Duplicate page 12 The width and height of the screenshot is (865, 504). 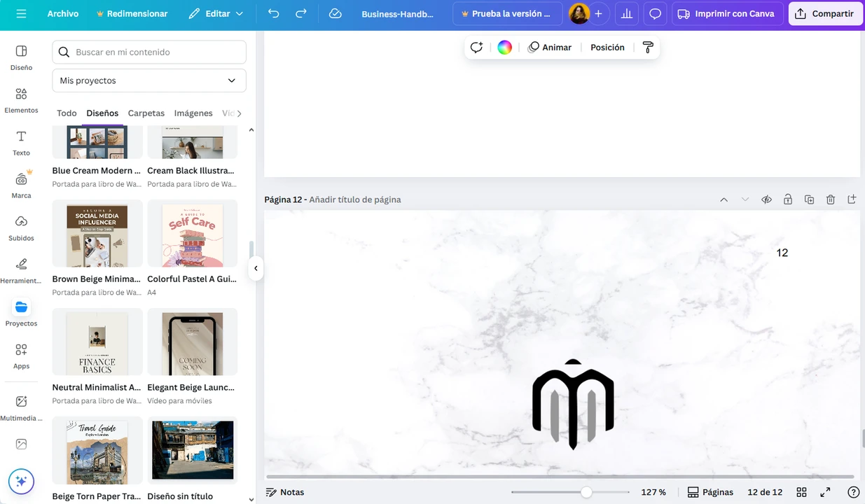809,199
